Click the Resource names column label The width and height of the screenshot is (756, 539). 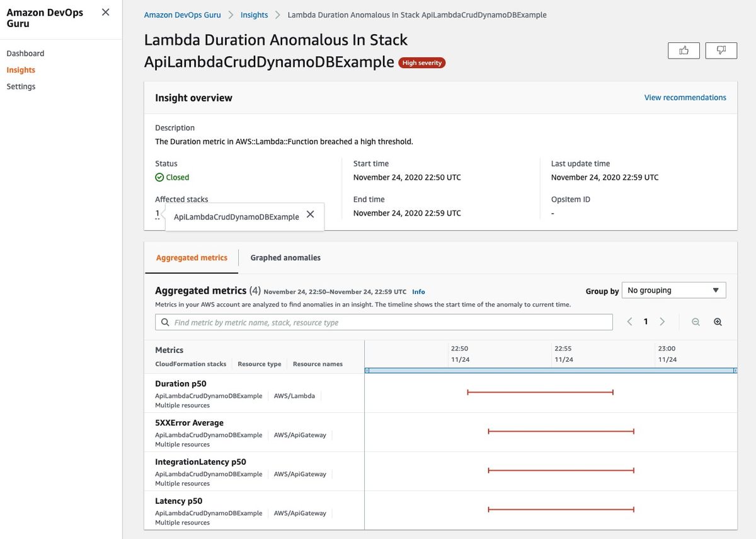pos(318,364)
